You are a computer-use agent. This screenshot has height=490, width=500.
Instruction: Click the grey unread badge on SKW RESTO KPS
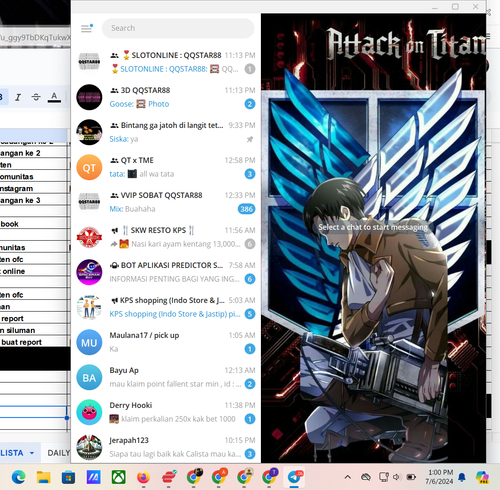click(x=250, y=244)
